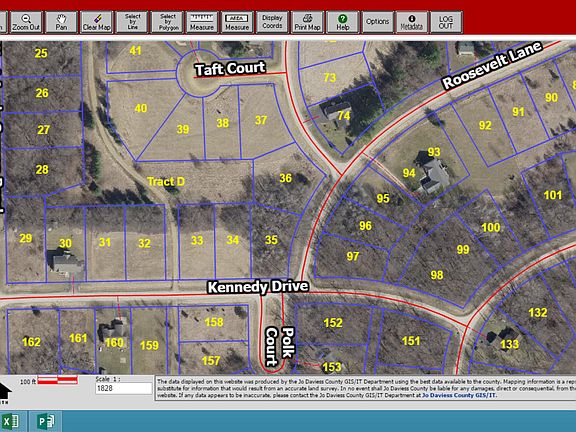
Task: Click the Scale 1: input field
Action: pos(123,388)
